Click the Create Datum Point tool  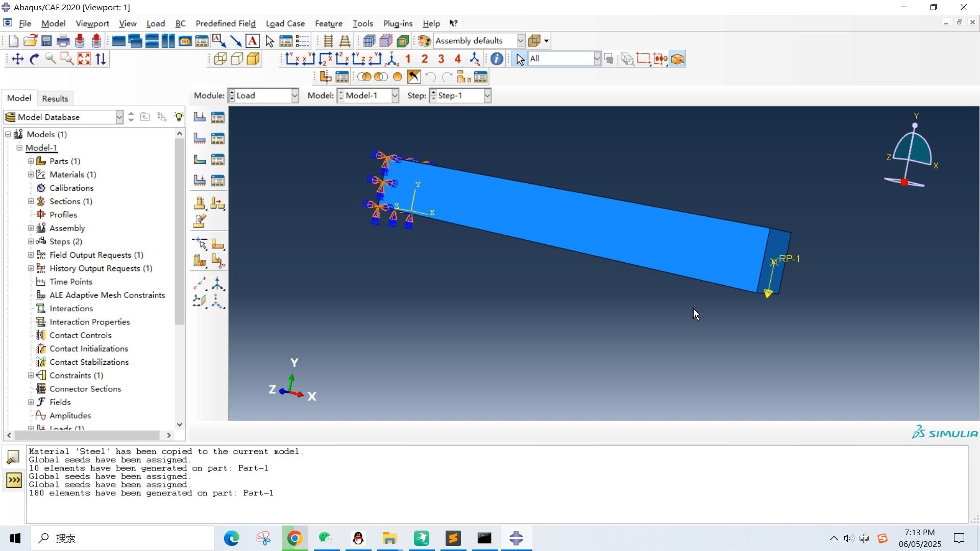pyautogui.click(x=200, y=283)
